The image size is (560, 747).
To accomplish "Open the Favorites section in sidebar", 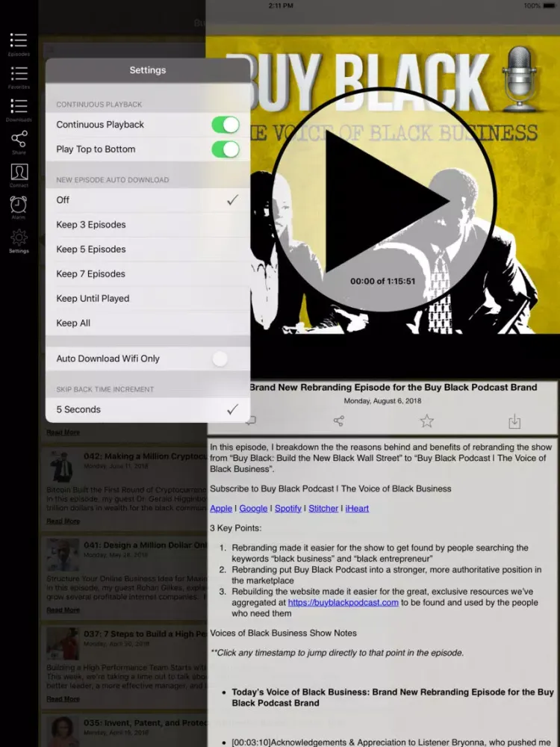I will tap(19, 77).
